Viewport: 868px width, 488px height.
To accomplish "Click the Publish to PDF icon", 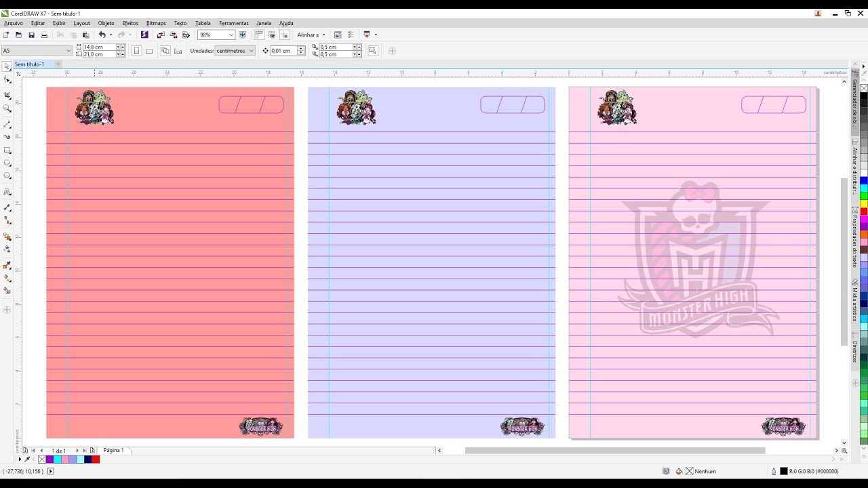I will click(186, 35).
